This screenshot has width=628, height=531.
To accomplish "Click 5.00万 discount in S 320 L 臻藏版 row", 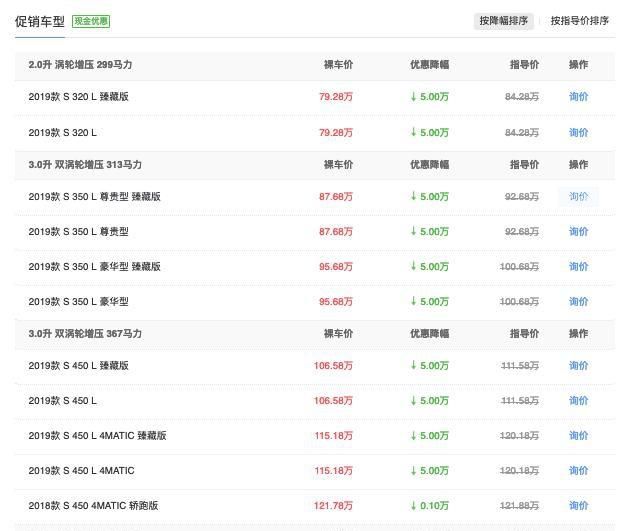I will click(430, 97).
